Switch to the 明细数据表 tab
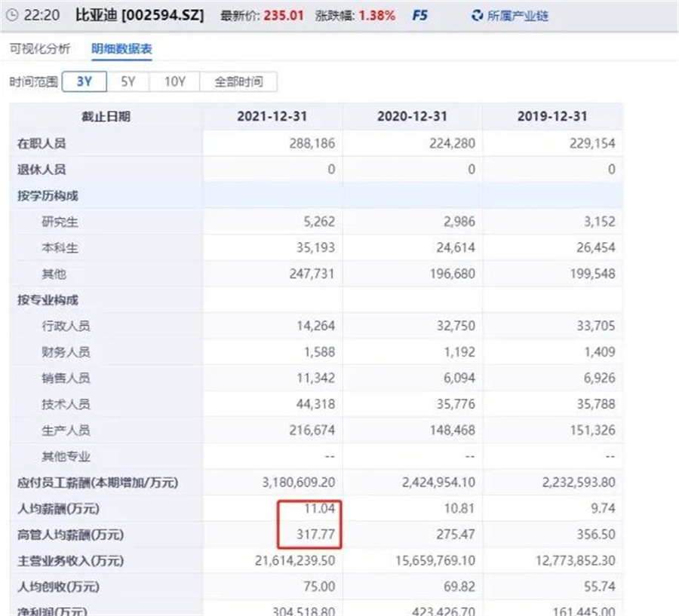Viewport: 679px width, 616px height. pos(121,49)
